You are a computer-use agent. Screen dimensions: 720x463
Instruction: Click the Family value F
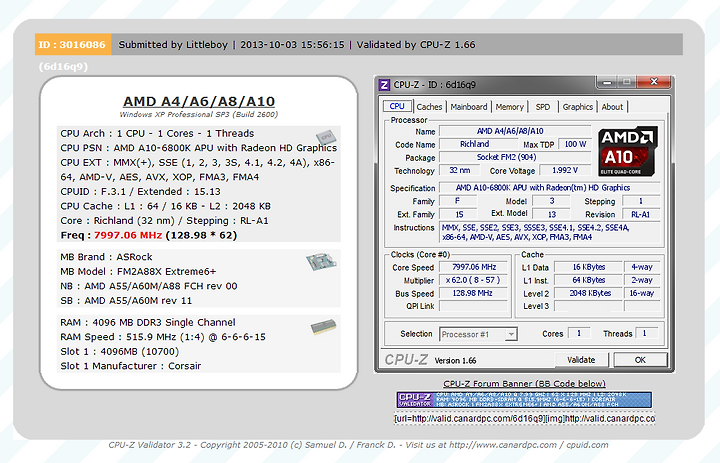[458, 201]
